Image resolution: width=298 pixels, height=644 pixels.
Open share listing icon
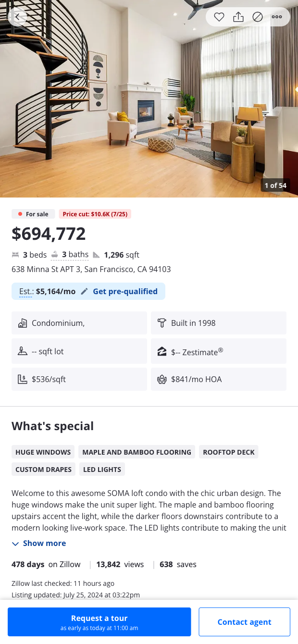pyautogui.click(x=238, y=17)
